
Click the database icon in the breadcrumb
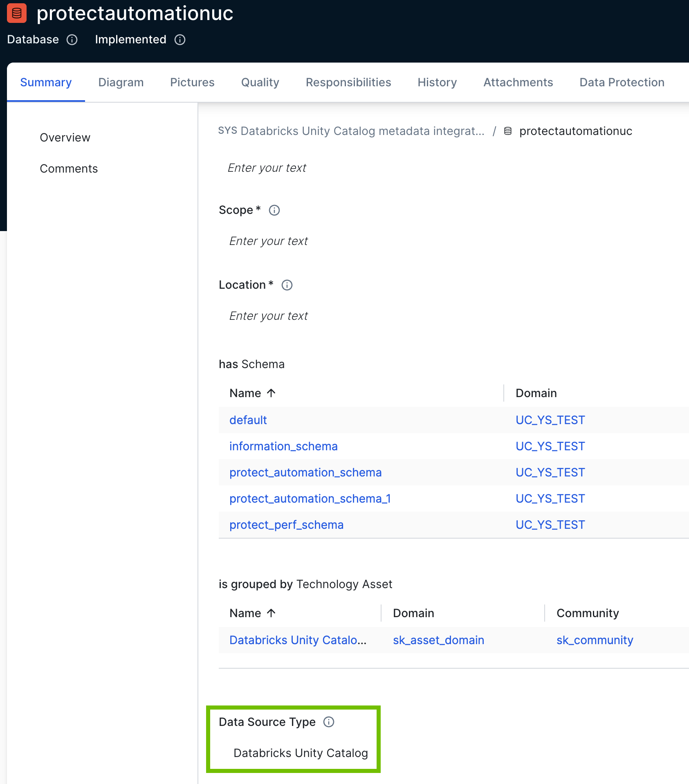pos(507,131)
